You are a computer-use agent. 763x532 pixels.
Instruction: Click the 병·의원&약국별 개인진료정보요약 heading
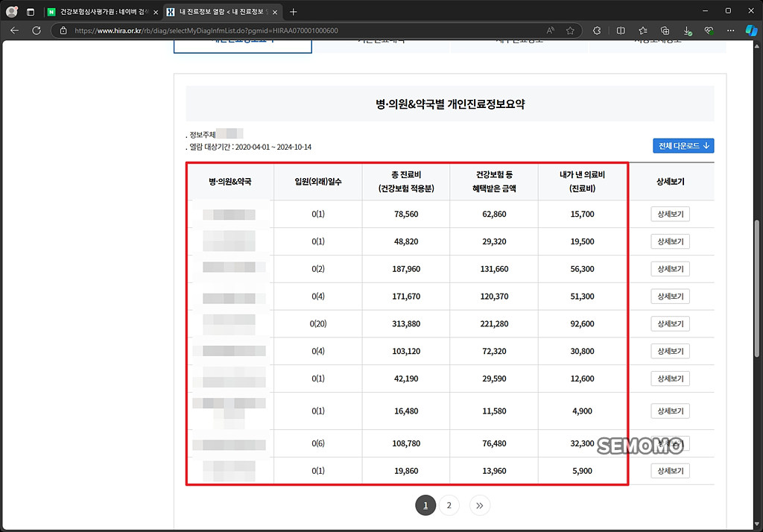(x=450, y=104)
